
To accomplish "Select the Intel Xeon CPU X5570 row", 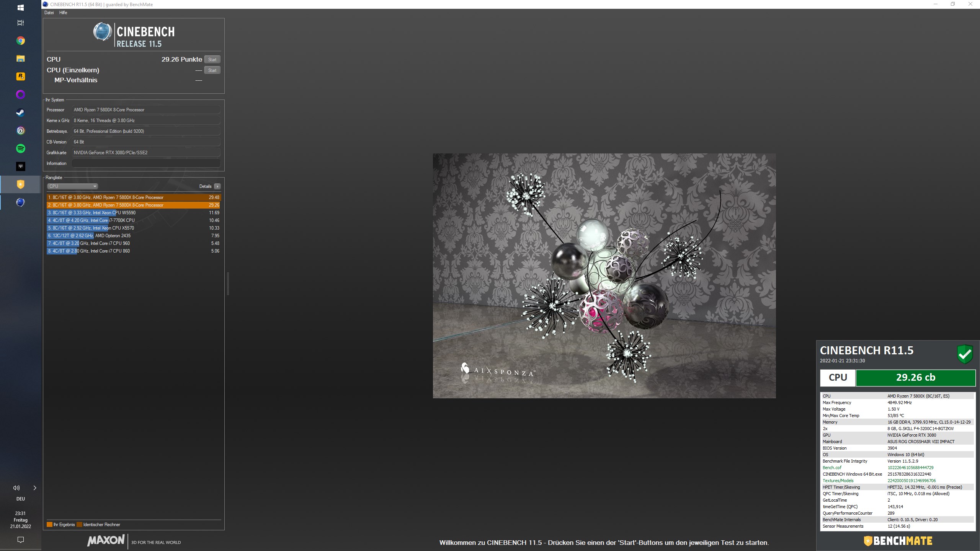I will click(134, 228).
